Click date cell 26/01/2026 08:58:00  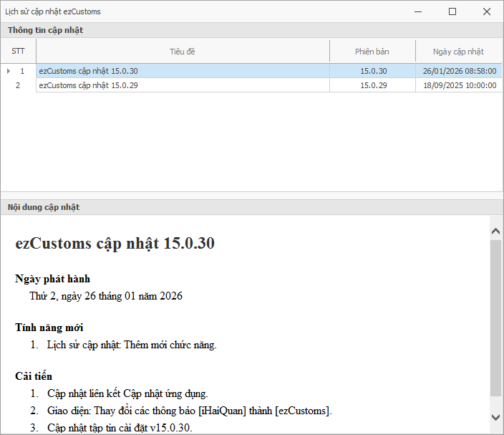point(459,71)
